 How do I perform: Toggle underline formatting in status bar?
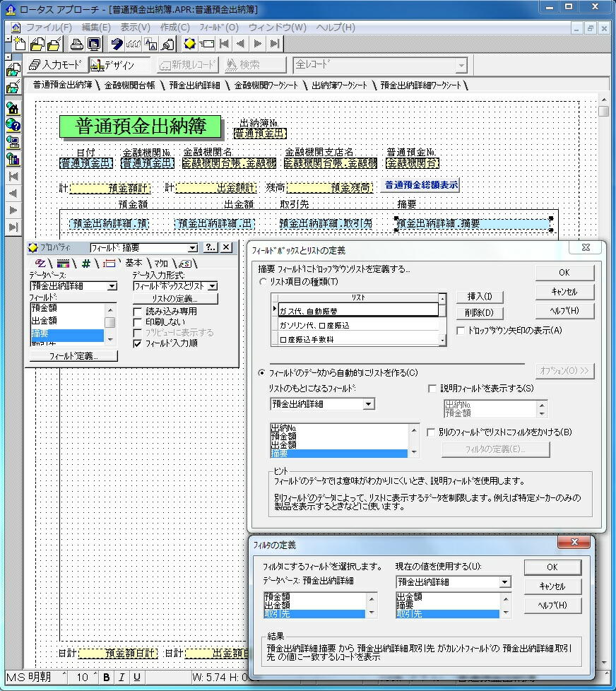(137, 678)
